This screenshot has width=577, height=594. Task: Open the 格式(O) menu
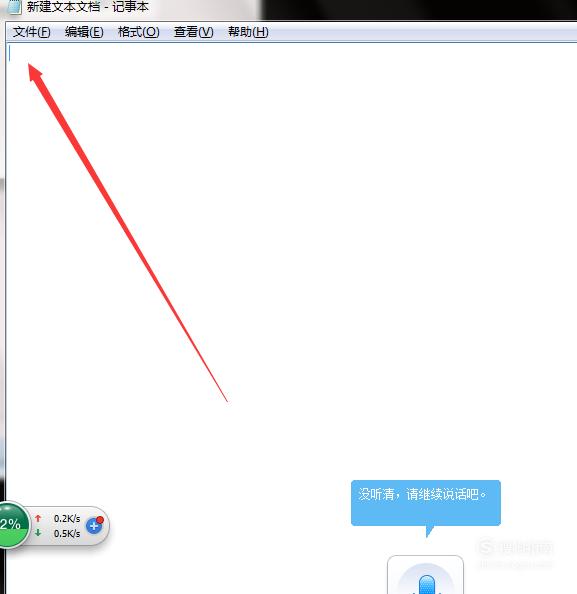138,32
